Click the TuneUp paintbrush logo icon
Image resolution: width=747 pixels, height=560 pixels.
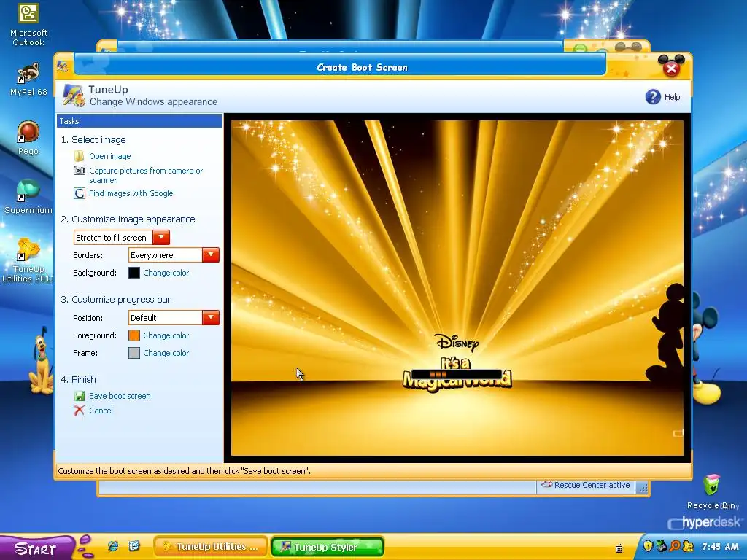[74, 96]
